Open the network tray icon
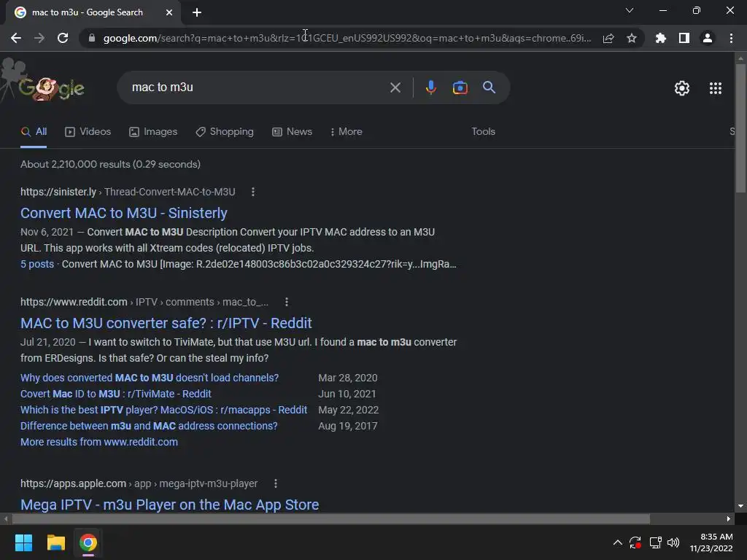 click(656, 542)
